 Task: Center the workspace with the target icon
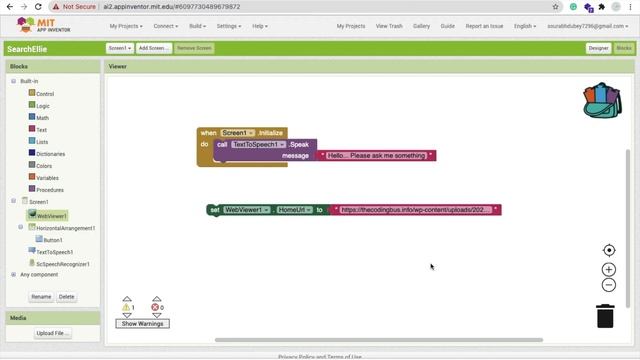click(609, 250)
